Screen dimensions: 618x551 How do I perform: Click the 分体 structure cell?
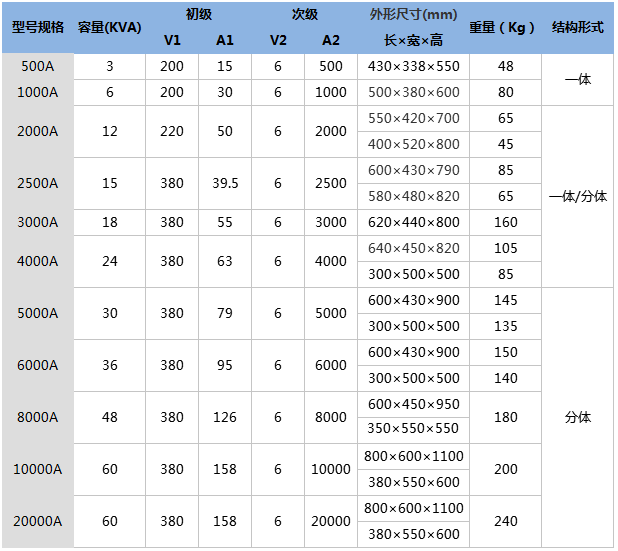coord(578,417)
